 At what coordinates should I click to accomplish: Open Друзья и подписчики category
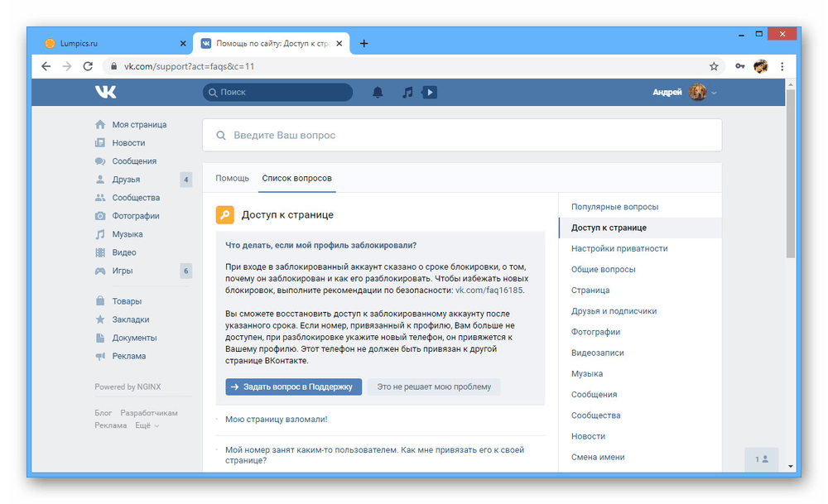[x=614, y=311]
